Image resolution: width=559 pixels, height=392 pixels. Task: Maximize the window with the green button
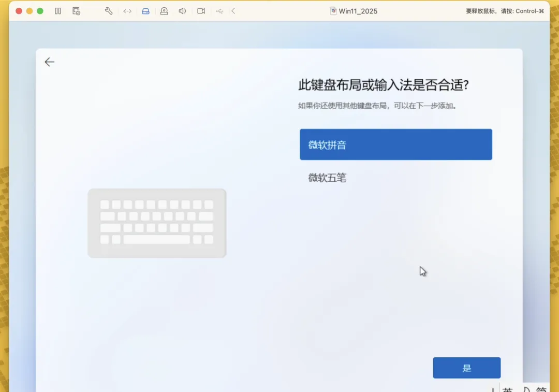(x=40, y=11)
